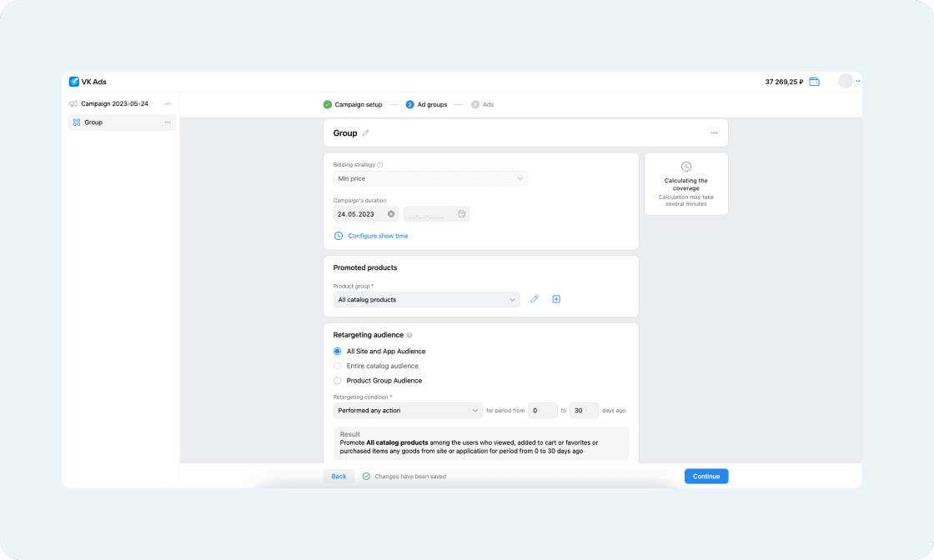Rename the group via the pencil icon
The width and height of the screenshot is (934, 560).
[x=364, y=132]
